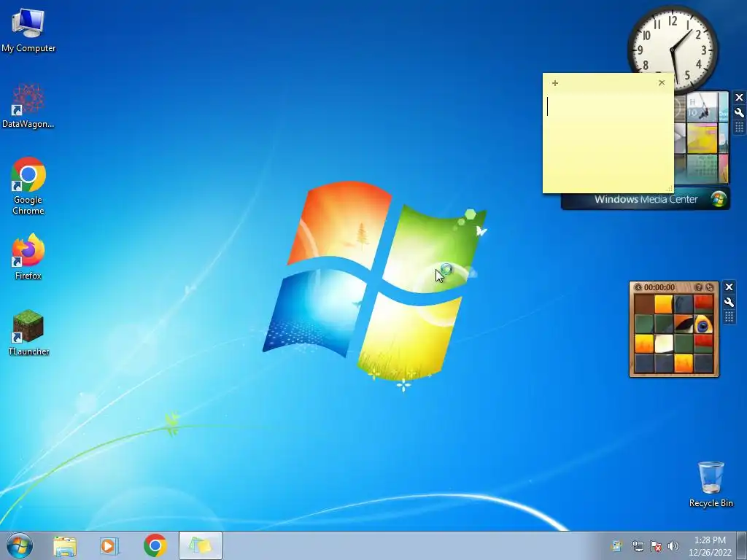Select the My Computer desktop icon
The image size is (747, 560).
point(28,30)
